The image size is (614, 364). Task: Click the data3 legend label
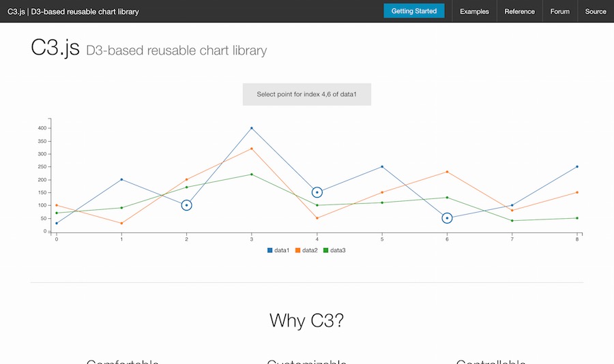[338, 250]
